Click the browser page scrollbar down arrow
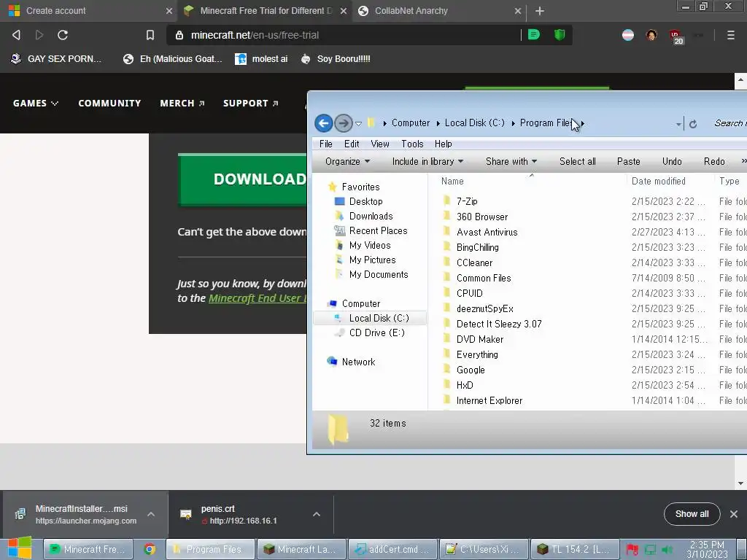Screen dimensions: 747x560 point(740,483)
